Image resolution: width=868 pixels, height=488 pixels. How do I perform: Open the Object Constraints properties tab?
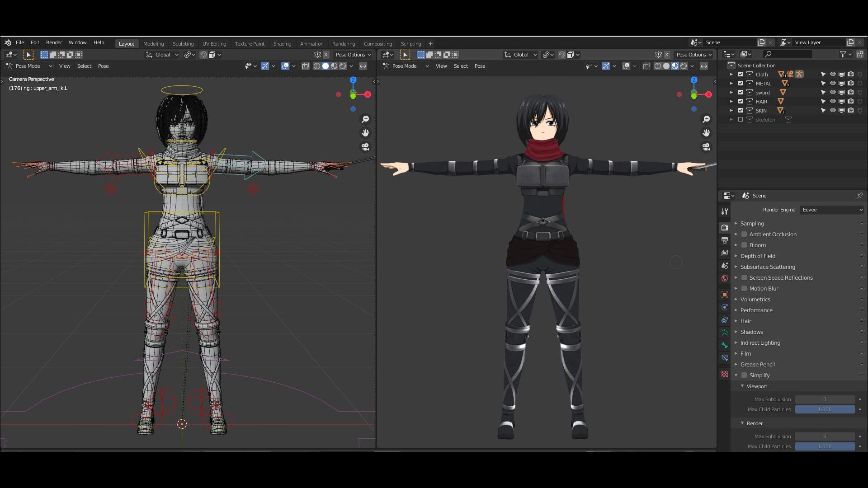(x=725, y=320)
